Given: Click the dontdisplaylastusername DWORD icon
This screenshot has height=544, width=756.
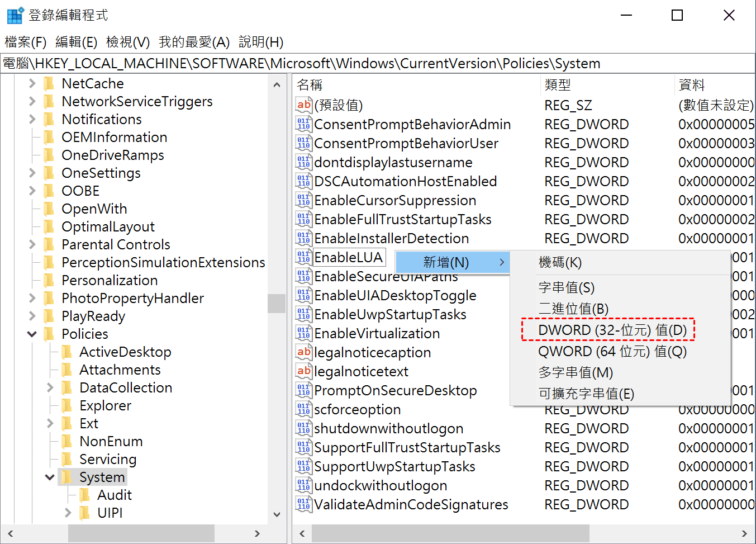Looking at the screenshot, I should (303, 162).
